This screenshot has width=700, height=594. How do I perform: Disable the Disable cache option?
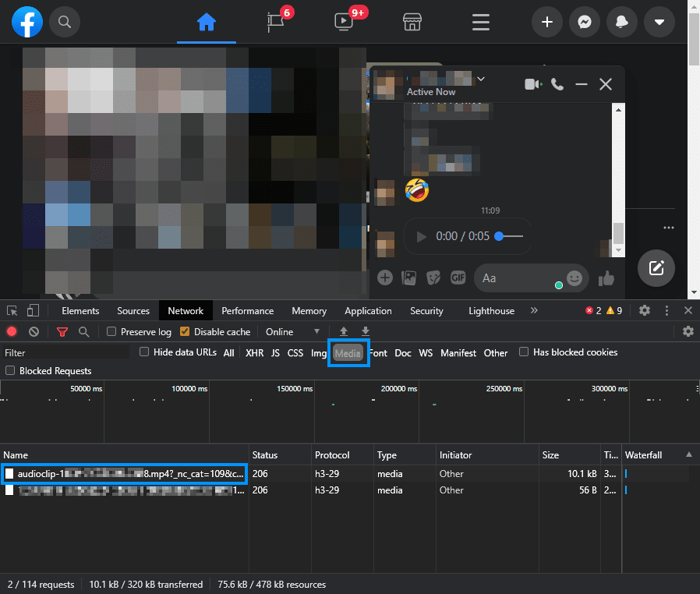pos(184,331)
